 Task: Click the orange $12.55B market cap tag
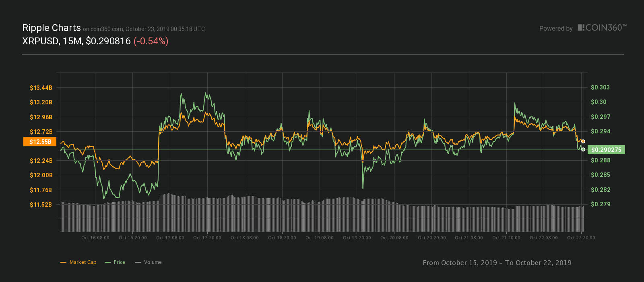(40, 142)
